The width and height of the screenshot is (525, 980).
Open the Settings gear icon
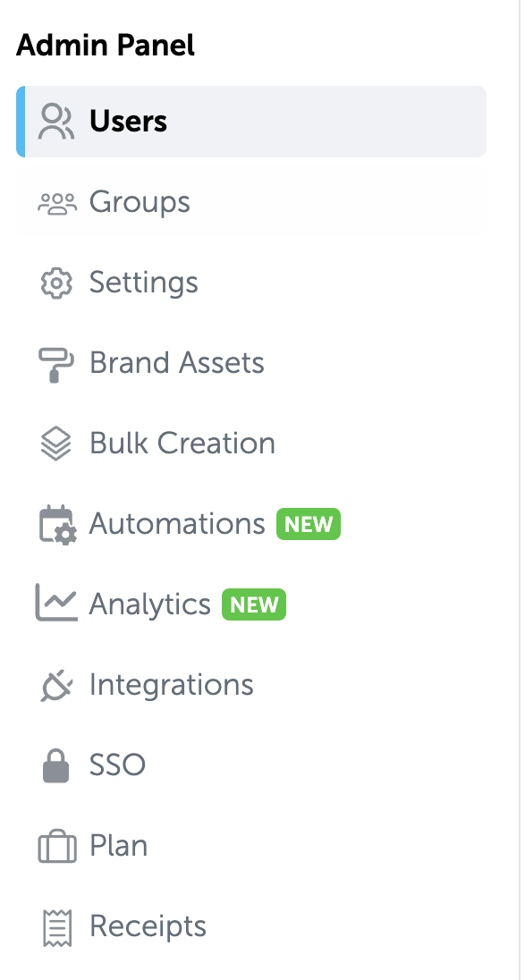pos(56,283)
